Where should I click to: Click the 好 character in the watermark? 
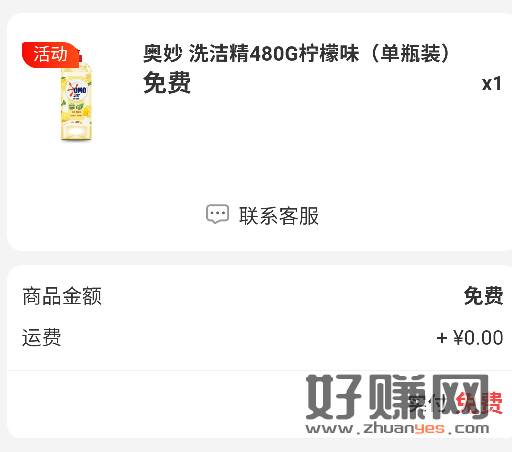tap(334, 397)
